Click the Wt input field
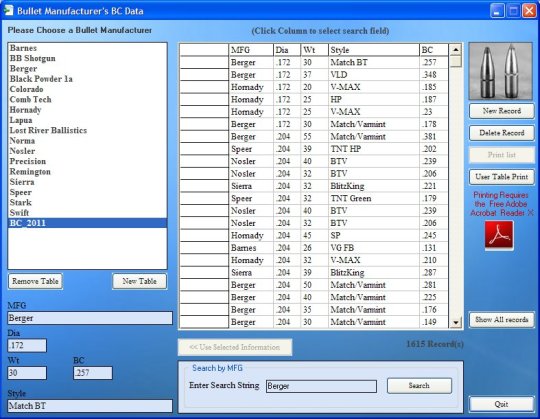540x419 pixels. tap(27, 373)
